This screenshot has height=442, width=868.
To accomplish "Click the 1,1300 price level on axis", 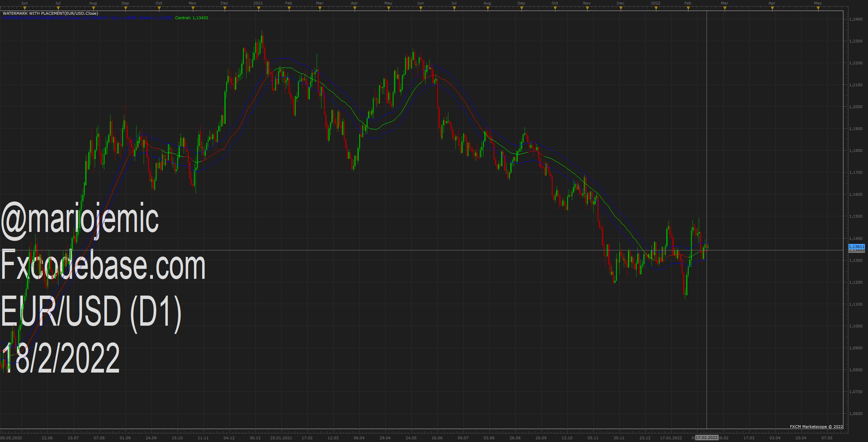I will click(856, 260).
